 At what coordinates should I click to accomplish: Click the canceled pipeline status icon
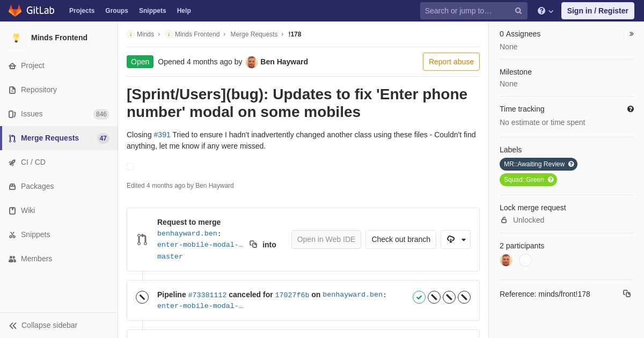coord(142,297)
